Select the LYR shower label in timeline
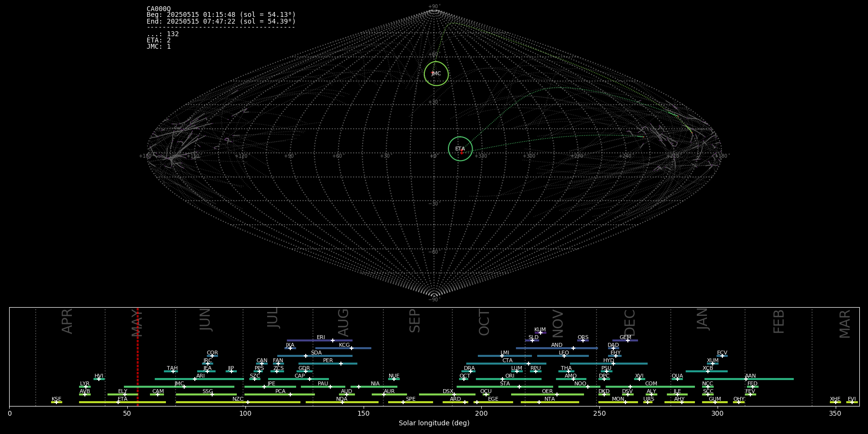Viewport: 868px width, 434px height. (x=85, y=383)
